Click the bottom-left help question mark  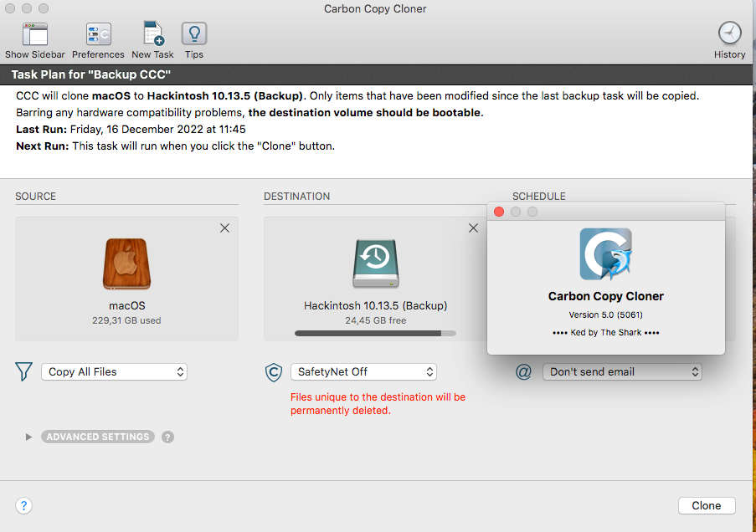click(x=23, y=505)
